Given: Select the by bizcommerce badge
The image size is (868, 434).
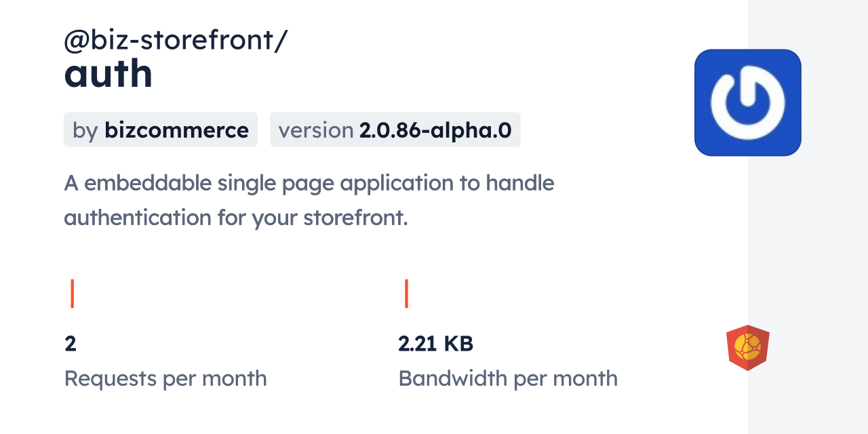Looking at the screenshot, I should point(161,130).
